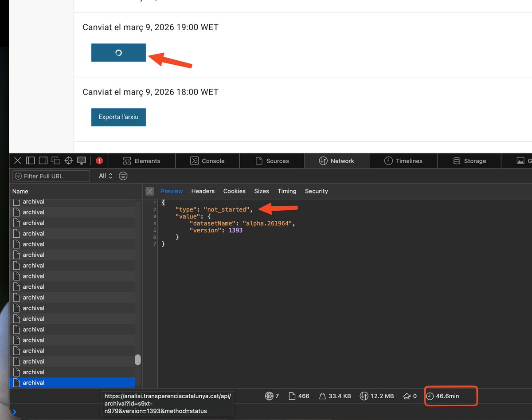Click the request list scrollbar thumb
The width and height of the screenshot is (532, 420).
[138, 360]
